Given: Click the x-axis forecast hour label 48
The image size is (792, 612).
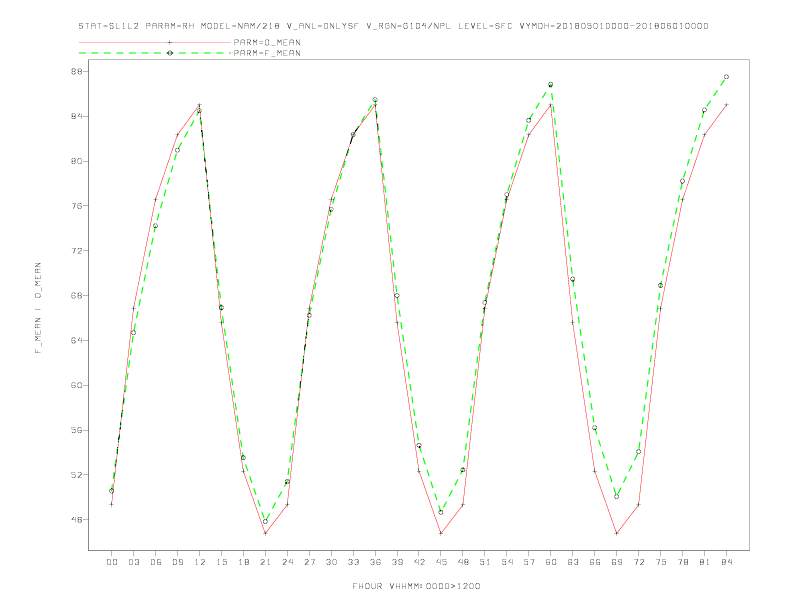Looking at the screenshot, I should tap(463, 562).
